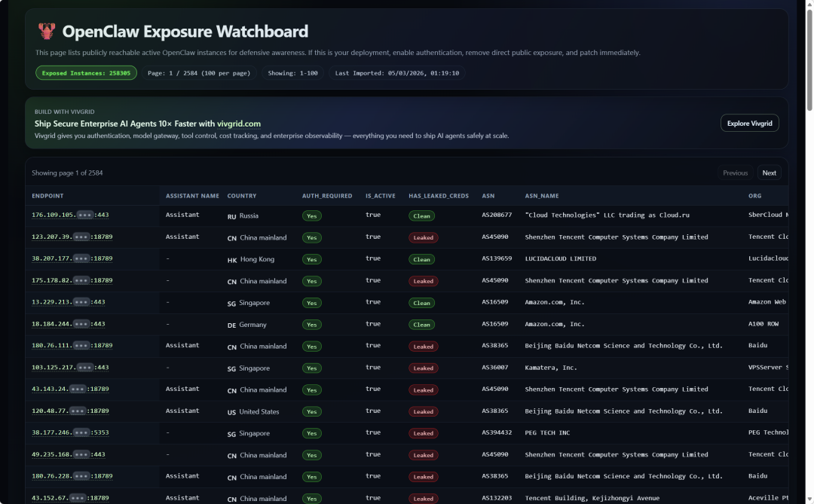This screenshot has height=504, width=814.
Task: Click the Kamatera, Inc. ASN name
Action: point(551,368)
